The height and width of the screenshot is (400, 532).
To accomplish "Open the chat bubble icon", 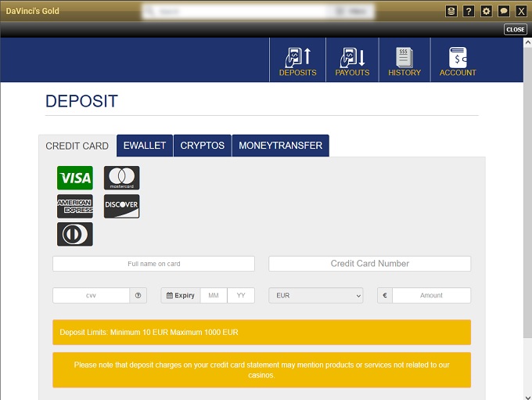I will 504,11.
